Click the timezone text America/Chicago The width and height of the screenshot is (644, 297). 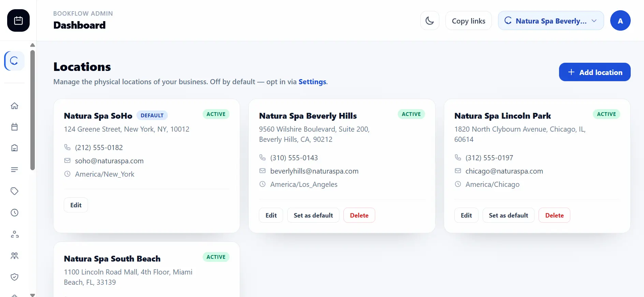[x=493, y=184]
